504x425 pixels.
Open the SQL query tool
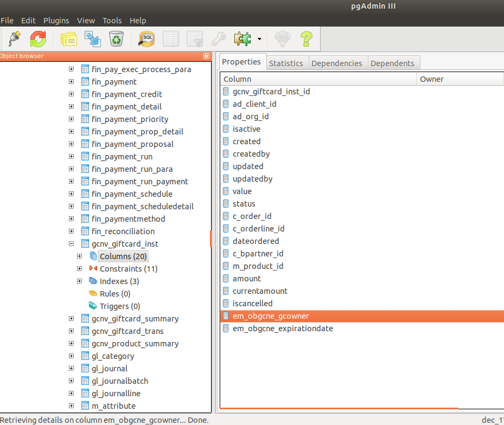click(x=146, y=38)
